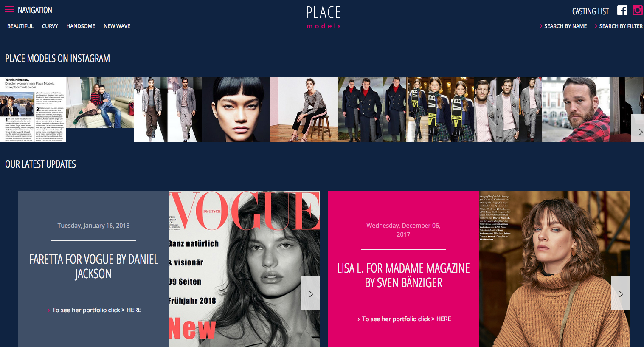Screen dimensions: 644x347
Task: Open the Curvy category
Action: point(50,26)
